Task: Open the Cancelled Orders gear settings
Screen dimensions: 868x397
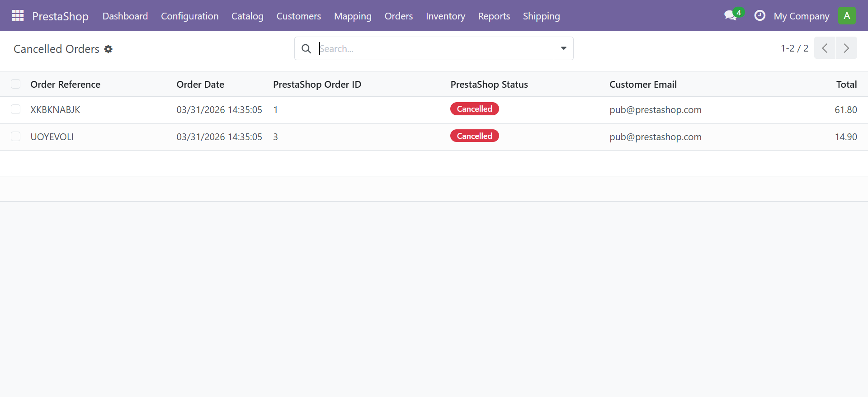Action: coord(108,49)
